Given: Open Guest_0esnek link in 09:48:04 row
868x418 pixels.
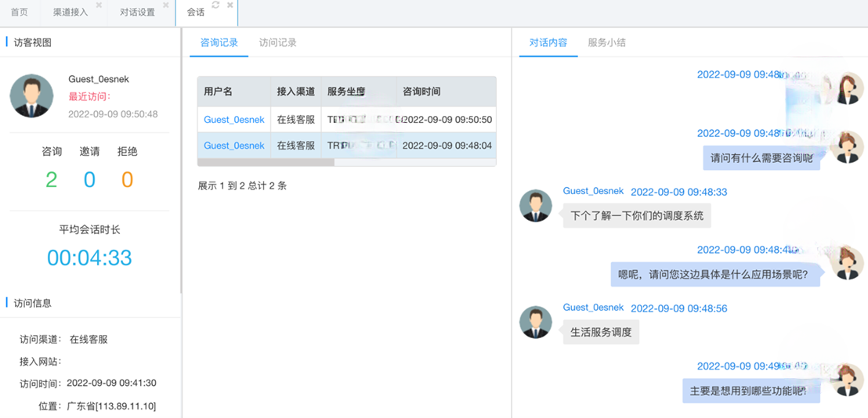Looking at the screenshot, I should pos(233,146).
